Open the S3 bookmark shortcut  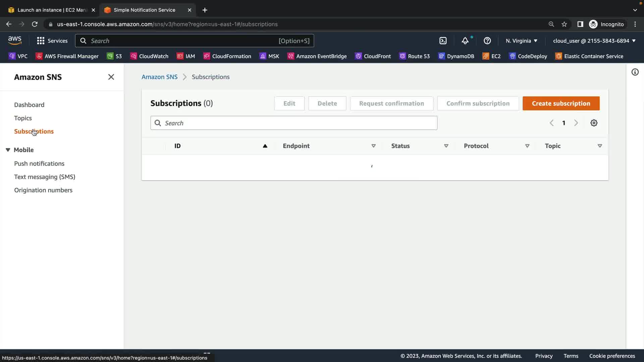114,56
